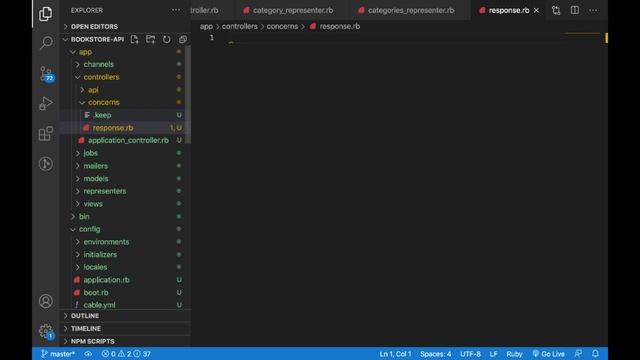640x360 pixels.
Task: Open the Explorer view in activity bar
Action: (x=45, y=13)
